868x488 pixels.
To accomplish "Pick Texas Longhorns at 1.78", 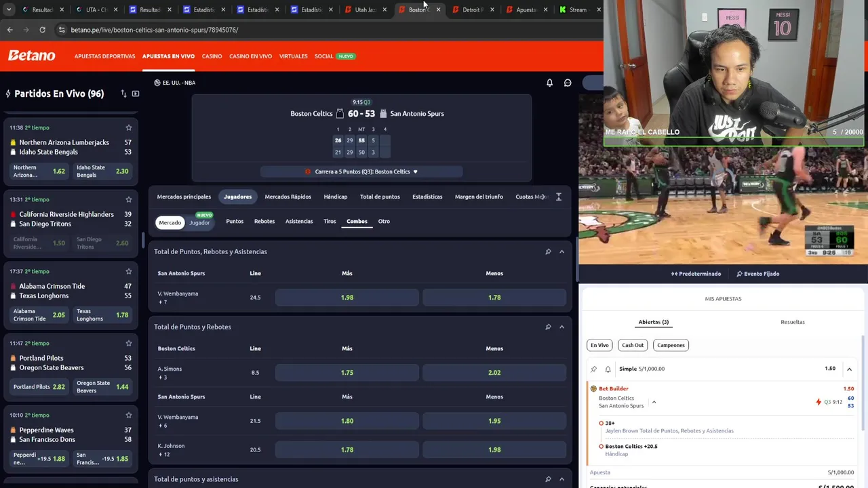I will pyautogui.click(x=102, y=315).
